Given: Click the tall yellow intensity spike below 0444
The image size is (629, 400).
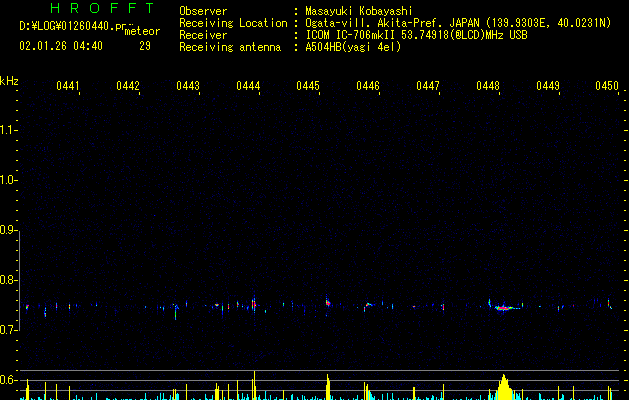Looking at the screenshot, I should 254,385.
